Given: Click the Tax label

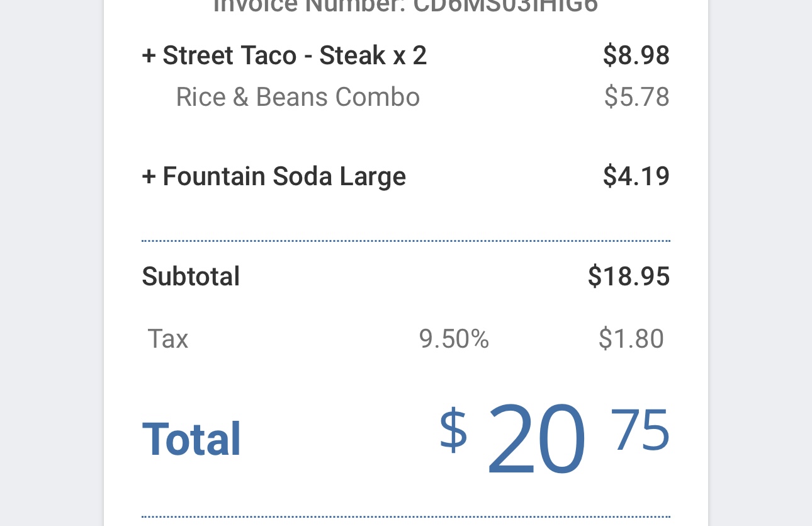Looking at the screenshot, I should click(x=168, y=339).
